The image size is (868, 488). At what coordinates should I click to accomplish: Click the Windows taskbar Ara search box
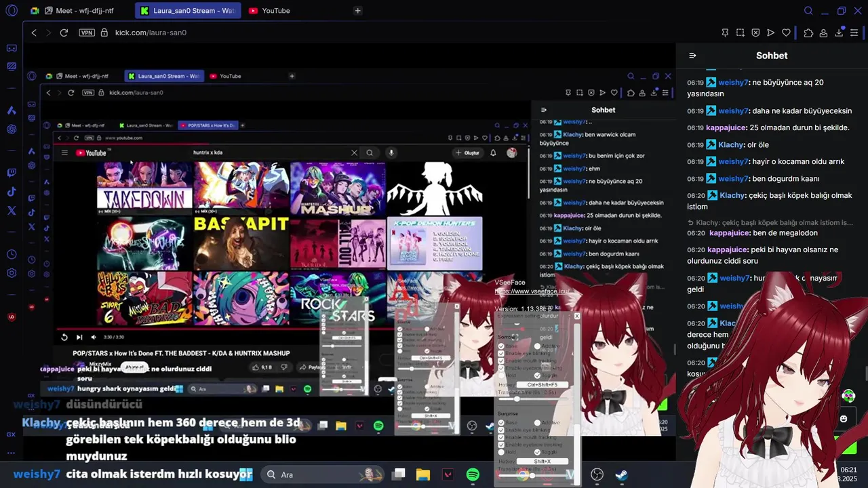(323, 475)
